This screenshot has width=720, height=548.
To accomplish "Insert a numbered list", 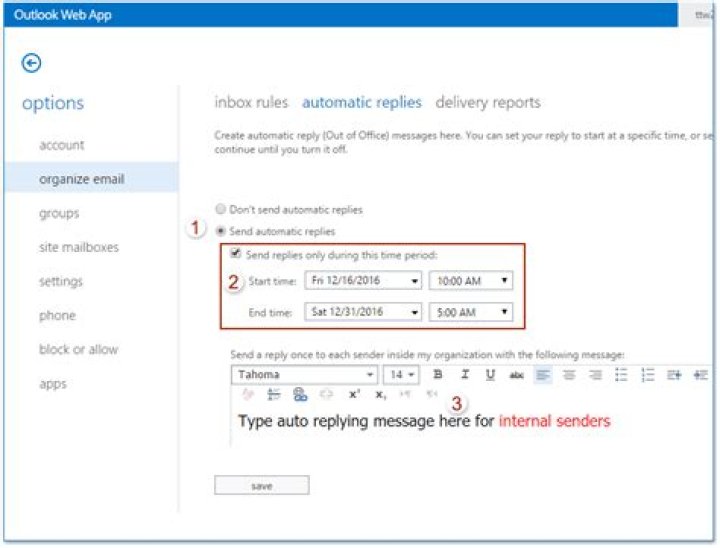I will (647, 375).
